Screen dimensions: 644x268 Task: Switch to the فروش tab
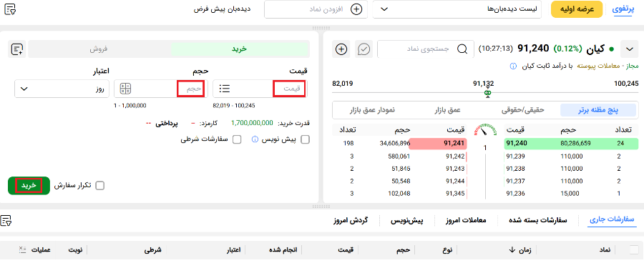(99, 49)
